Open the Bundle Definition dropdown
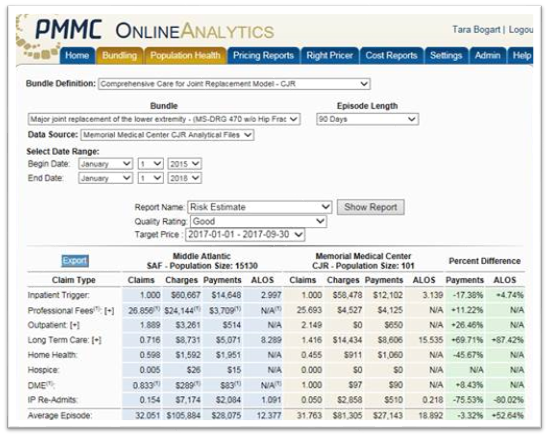The height and width of the screenshot is (437, 549). [x=234, y=84]
